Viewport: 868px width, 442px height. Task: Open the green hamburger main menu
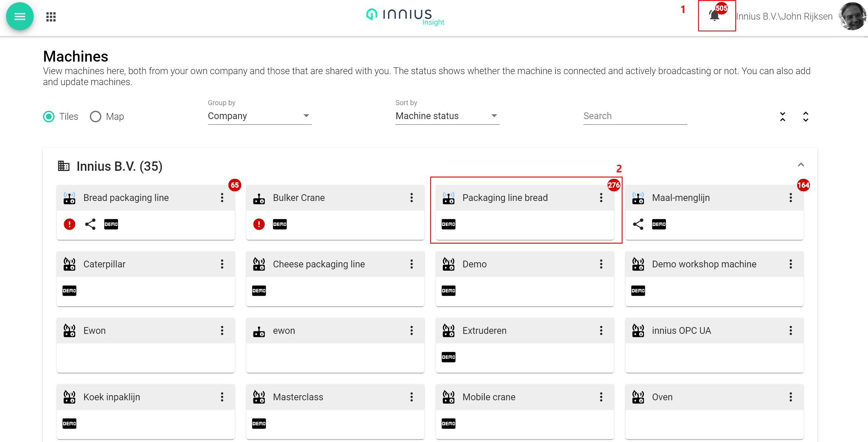point(20,16)
